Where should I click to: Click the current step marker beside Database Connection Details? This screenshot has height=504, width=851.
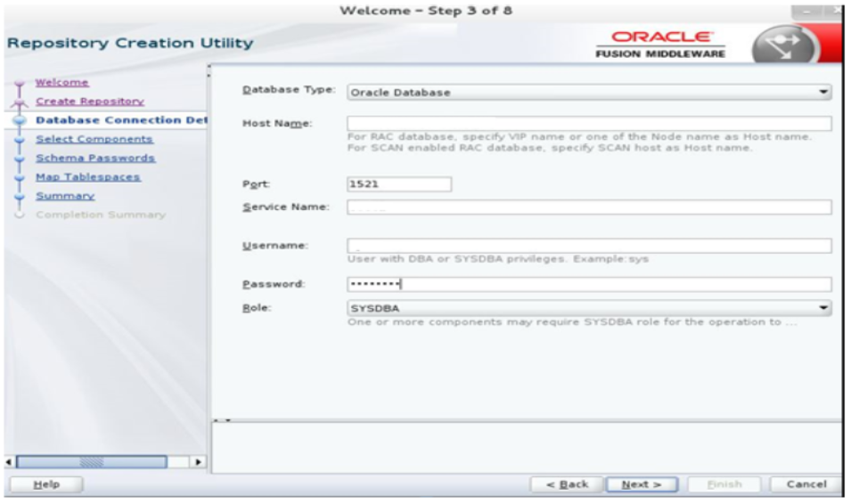coord(20,120)
